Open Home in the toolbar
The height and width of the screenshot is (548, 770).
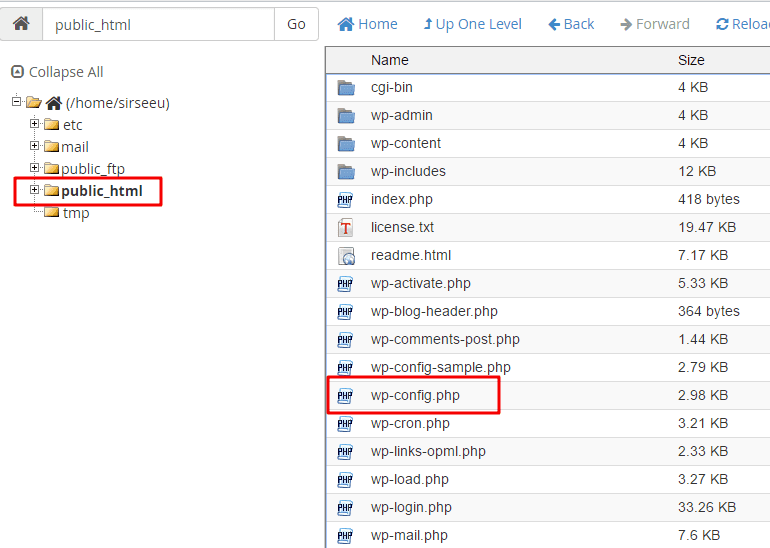pos(367,24)
